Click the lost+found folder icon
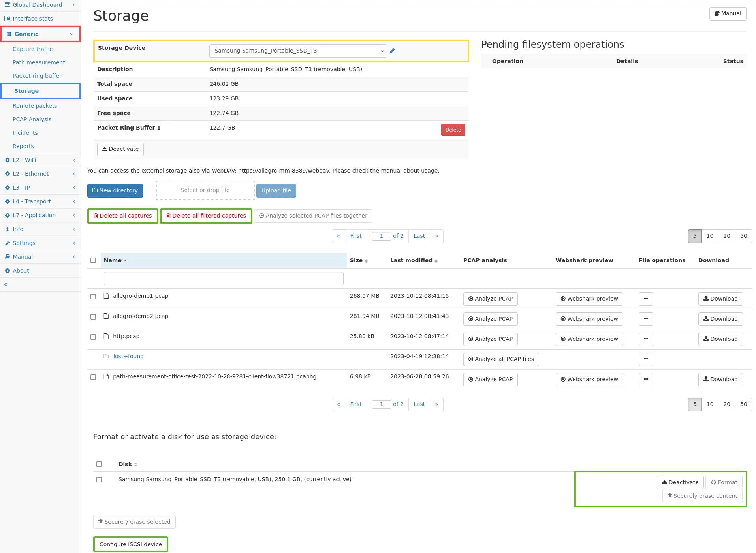This screenshot has width=756, height=553. (106, 356)
